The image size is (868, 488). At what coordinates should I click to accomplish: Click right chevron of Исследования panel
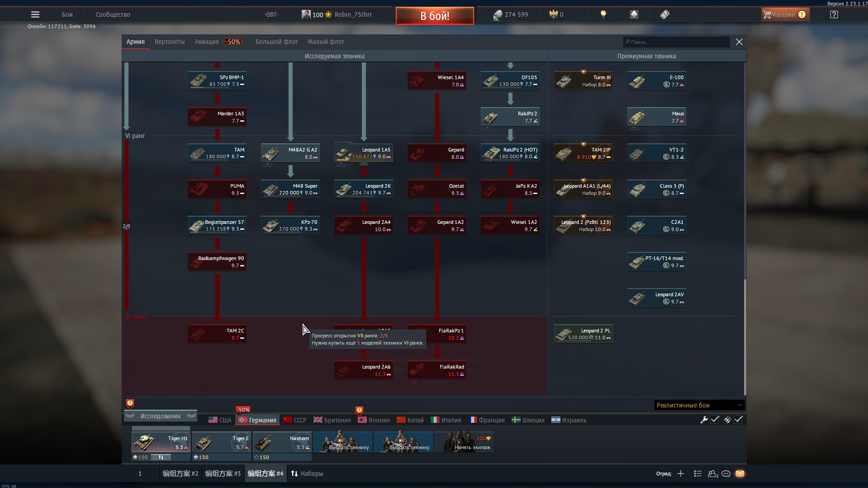(191, 416)
